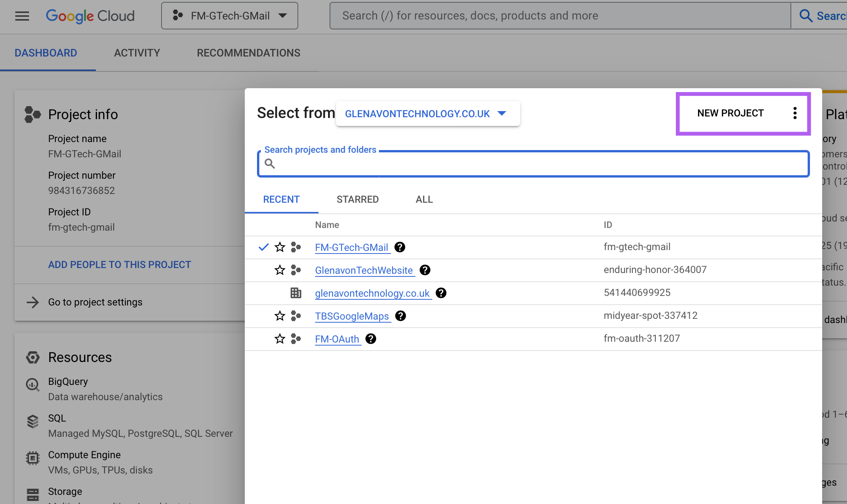The height and width of the screenshot is (504, 847).
Task: Click the Compute Engine chip icon
Action: tap(33, 458)
